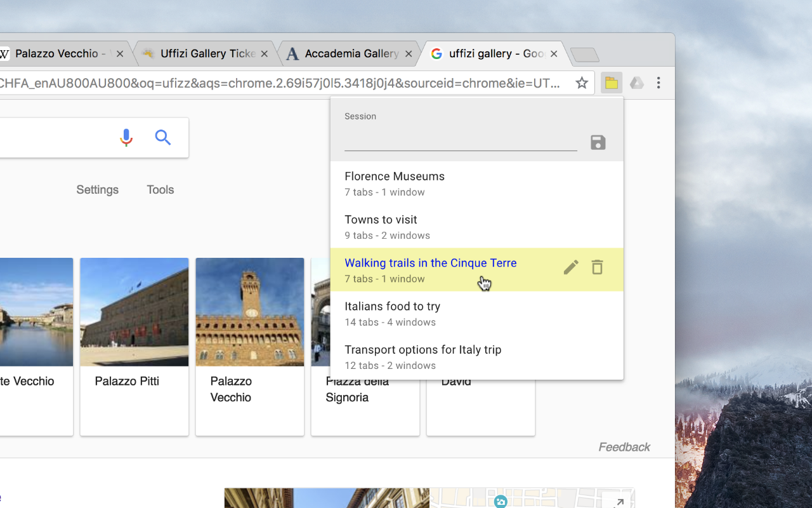
Task: Delete the Cinque Terre session with the trash icon
Action: 597,267
